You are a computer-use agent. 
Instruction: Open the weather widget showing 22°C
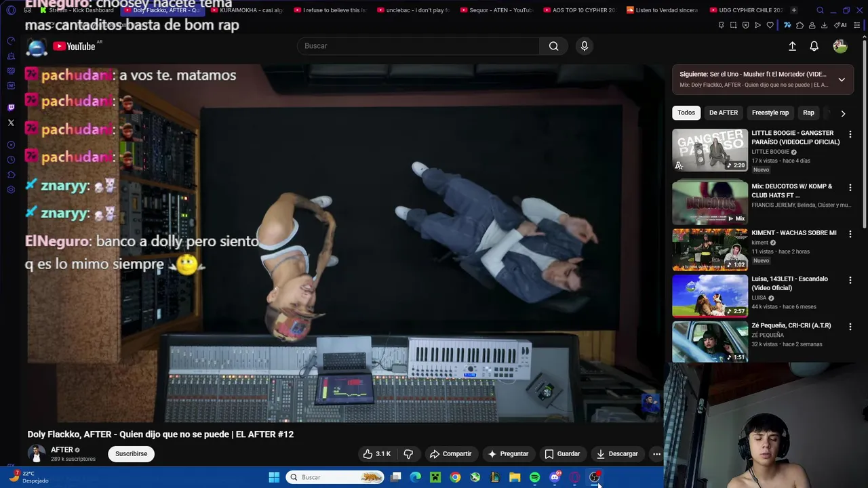[x=29, y=477]
